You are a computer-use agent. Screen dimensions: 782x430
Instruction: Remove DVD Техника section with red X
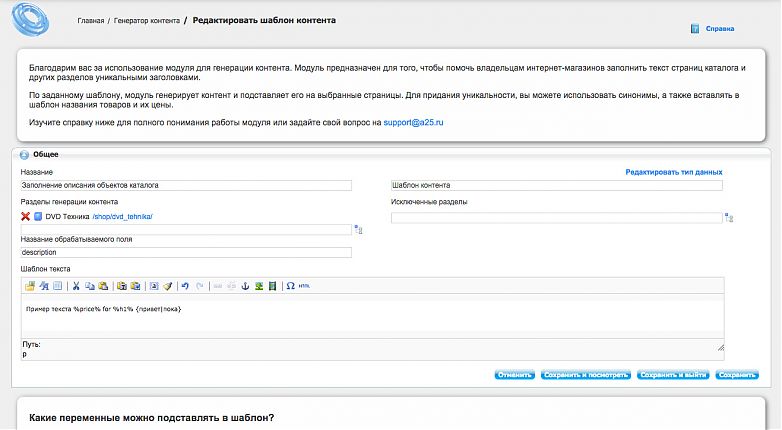[25, 216]
